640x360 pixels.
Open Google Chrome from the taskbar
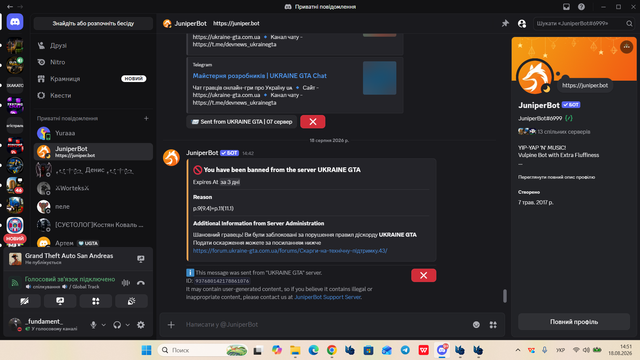[331, 350]
